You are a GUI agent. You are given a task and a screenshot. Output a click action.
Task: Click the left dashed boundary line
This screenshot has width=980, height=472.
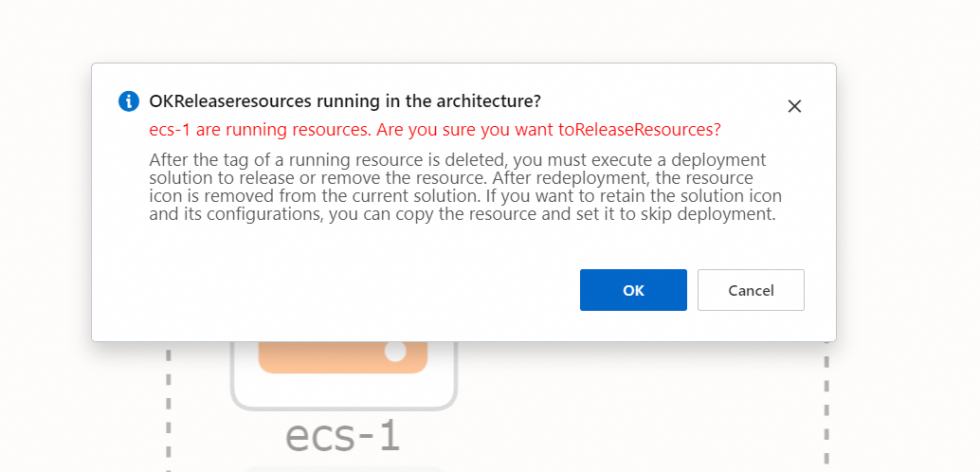[168, 408]
